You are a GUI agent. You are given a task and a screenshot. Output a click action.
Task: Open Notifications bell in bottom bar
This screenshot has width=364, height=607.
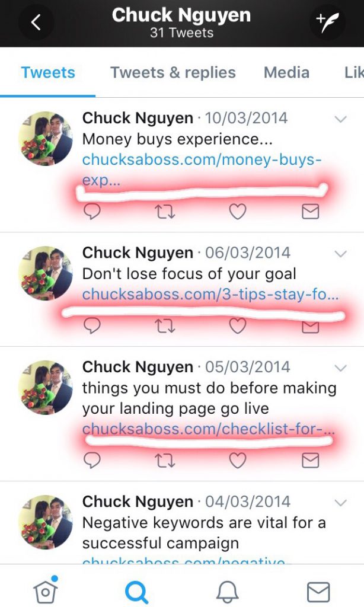tap(227, 592)
